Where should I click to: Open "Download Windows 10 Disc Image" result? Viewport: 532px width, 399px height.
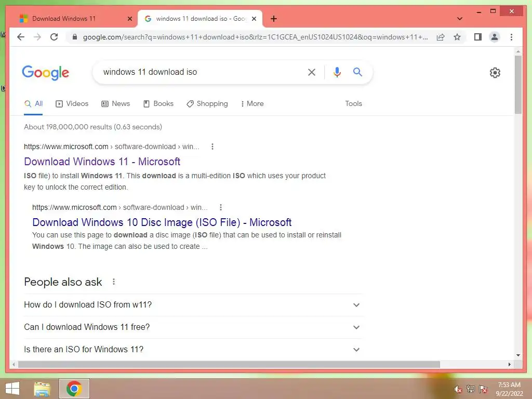point(162,222)
